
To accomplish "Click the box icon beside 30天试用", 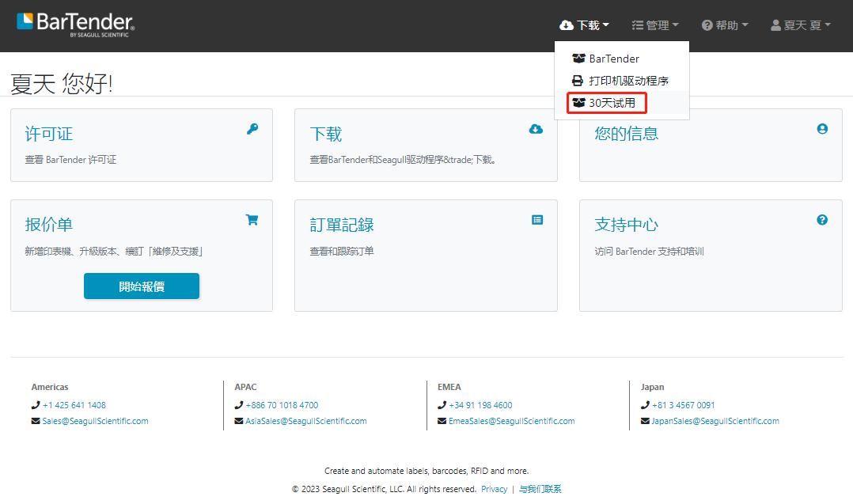I will [x=579, y=103].
